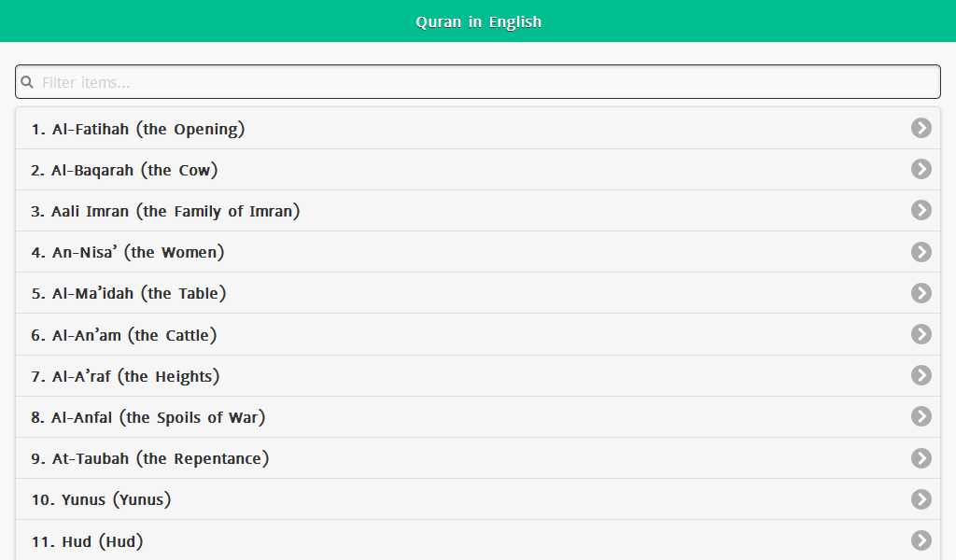The image size is (956, 560).
Task: Click the arrow icon beside Al-Baqarah
Action: tap(921, 169)
